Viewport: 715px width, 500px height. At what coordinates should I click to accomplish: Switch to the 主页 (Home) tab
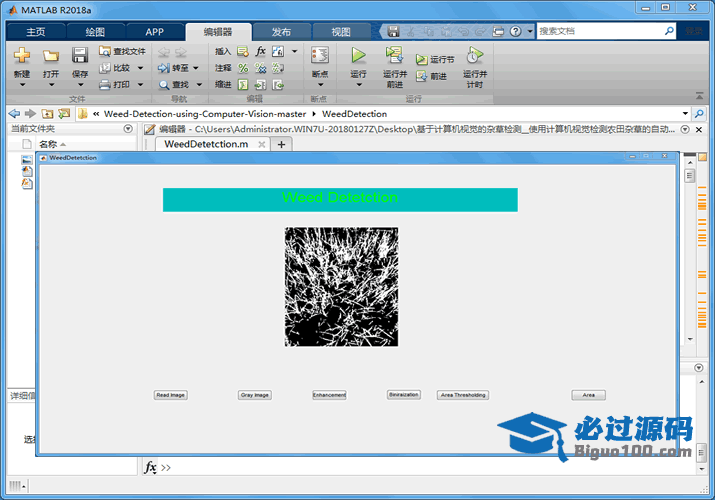(36, 31)
